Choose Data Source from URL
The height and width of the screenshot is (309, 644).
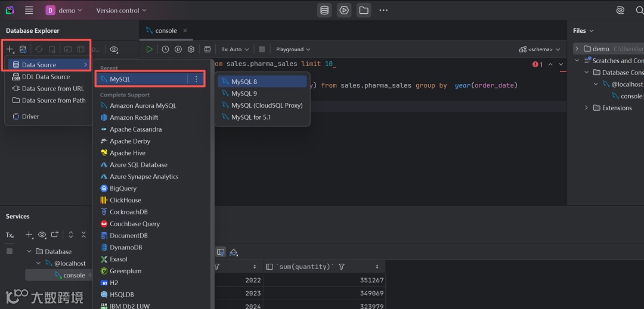tap(48, 89)
